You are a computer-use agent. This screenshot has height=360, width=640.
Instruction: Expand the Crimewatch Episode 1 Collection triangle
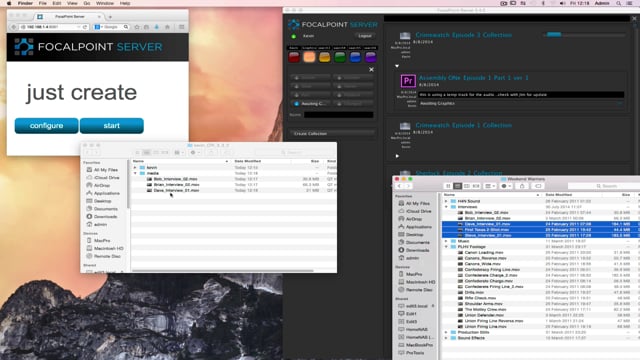tap(397, 156)
